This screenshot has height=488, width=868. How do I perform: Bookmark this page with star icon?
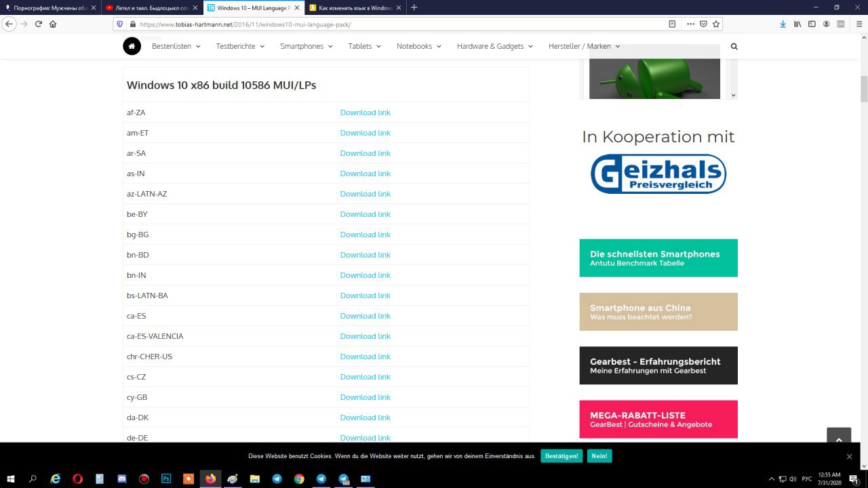(x=716, y=24)
